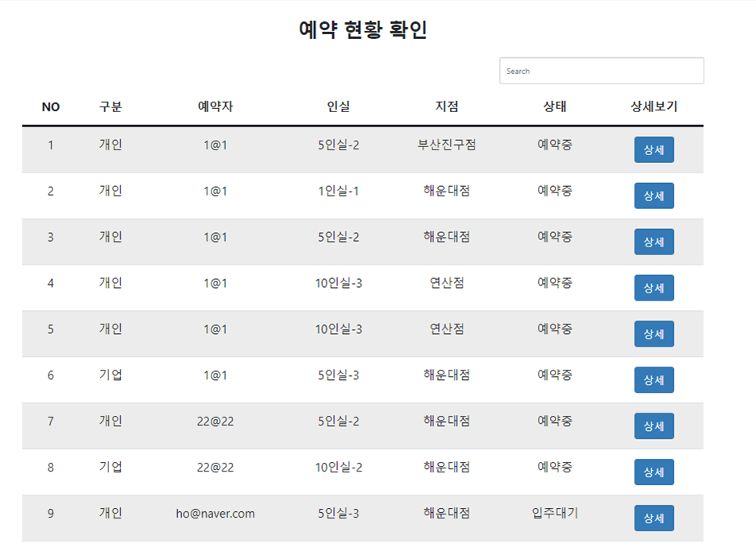756x555 pixels.
Task: Select 개인 in row 2
Action: (110, 191)
